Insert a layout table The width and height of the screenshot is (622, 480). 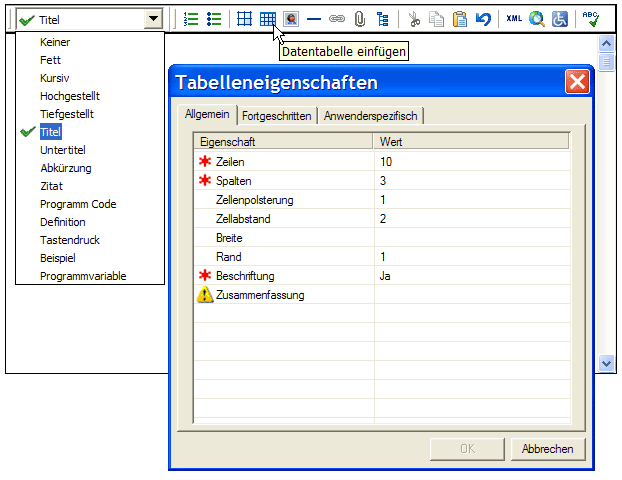click(244, 19)
